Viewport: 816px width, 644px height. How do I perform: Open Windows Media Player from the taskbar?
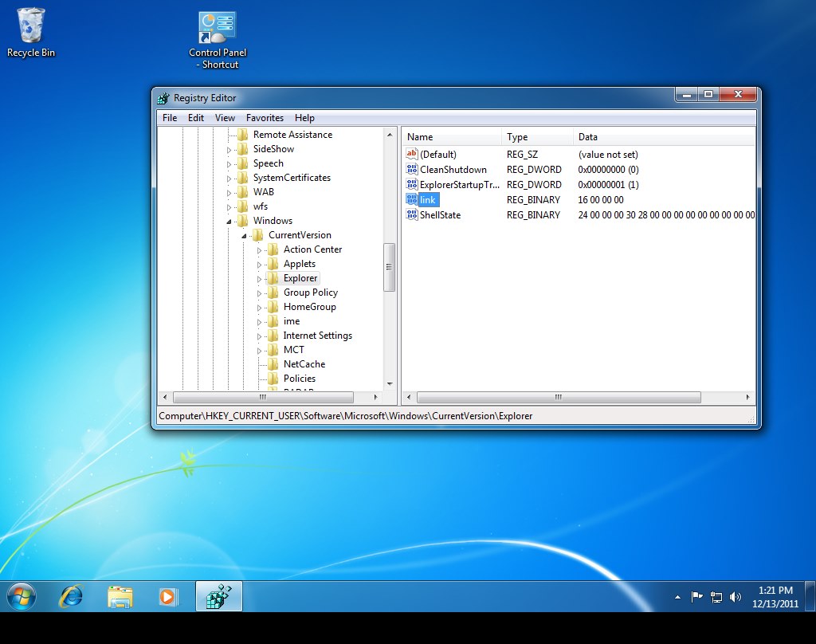(x=168, y=597)
